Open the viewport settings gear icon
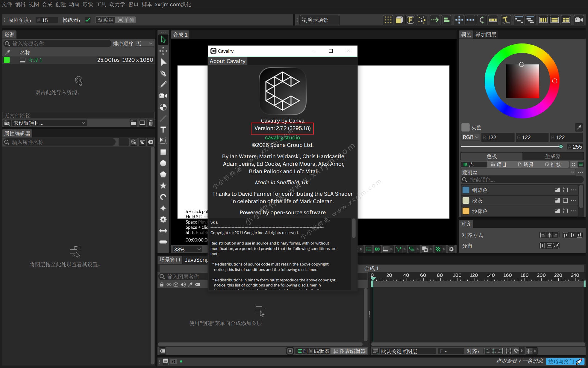 pos(451,249)
